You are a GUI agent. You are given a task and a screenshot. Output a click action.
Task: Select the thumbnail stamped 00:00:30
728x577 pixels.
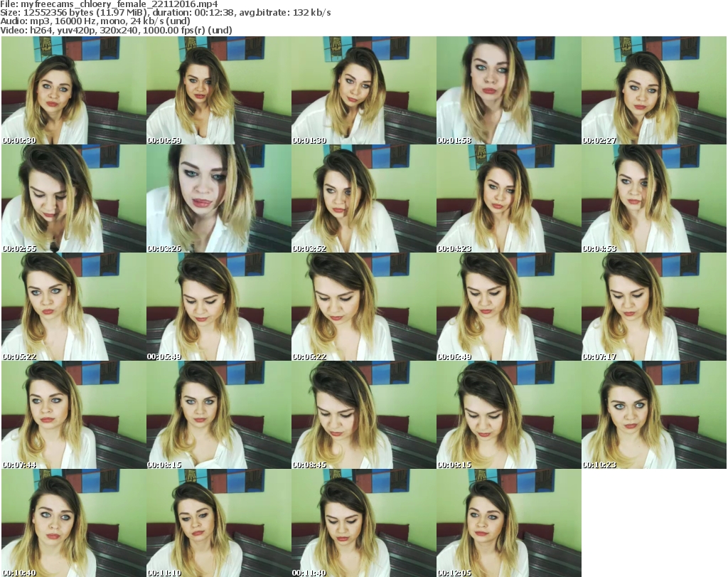pos(74,90)
